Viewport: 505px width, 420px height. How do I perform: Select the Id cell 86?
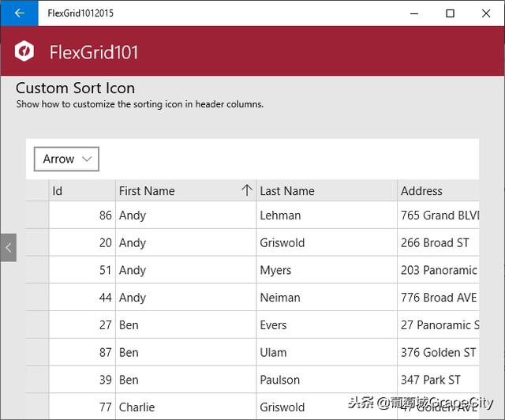click(82, 215)
